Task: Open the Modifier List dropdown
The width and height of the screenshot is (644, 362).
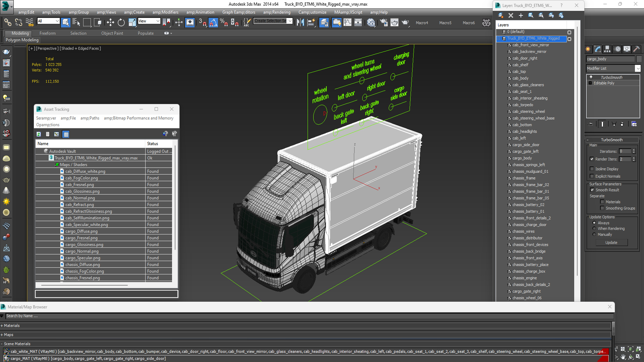Action: click(638, 68)
